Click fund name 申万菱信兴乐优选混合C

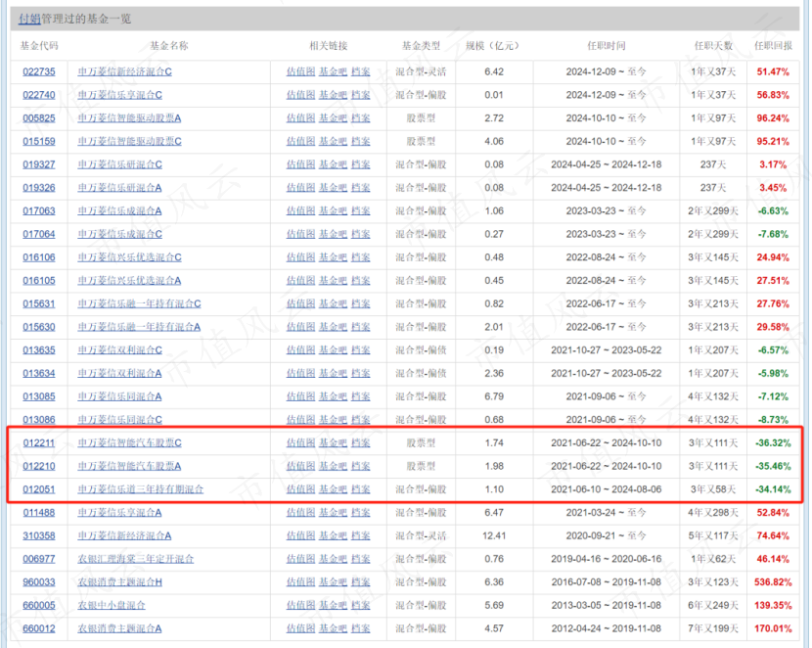[129, 257]
